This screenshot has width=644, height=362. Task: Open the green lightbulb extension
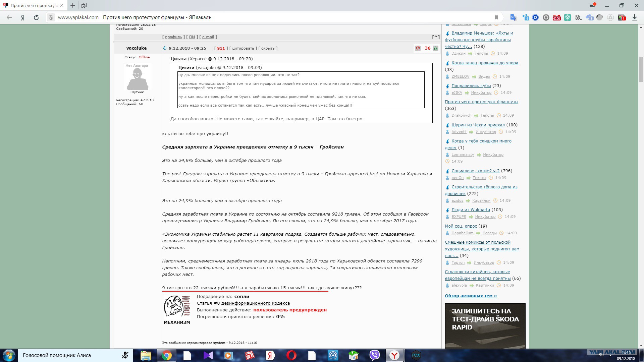[x=568, y=17]
